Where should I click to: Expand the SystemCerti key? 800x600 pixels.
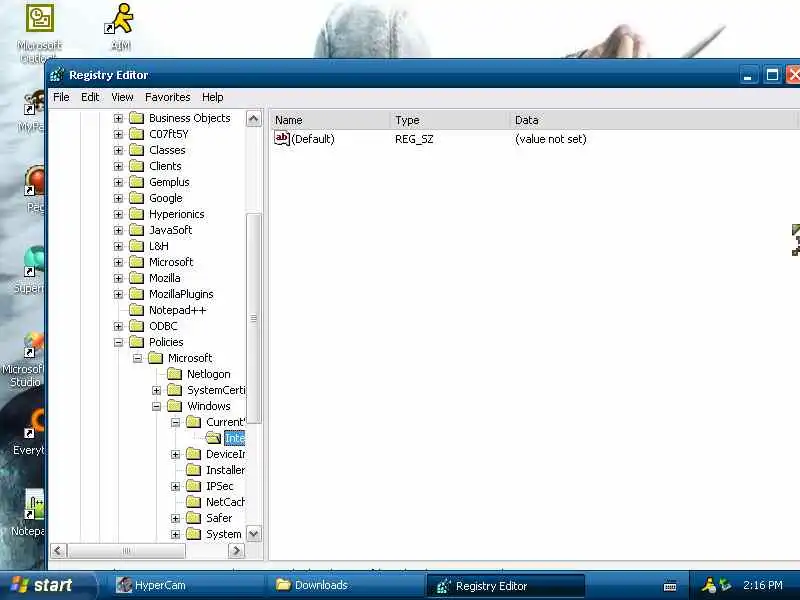point(157,391)
